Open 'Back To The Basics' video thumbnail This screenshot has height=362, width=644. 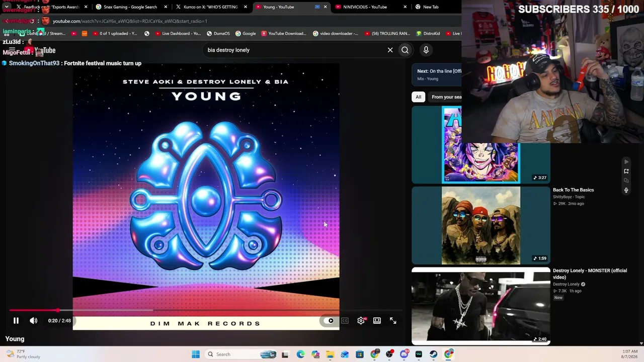(481, 226)
